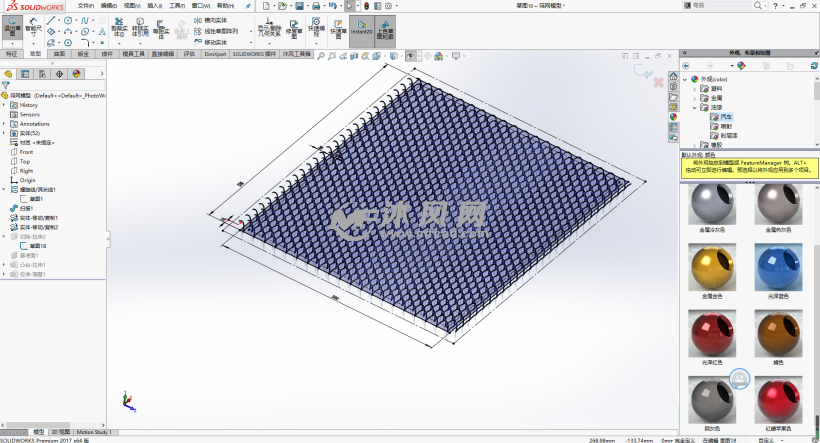Click the Refresh icon in appearances panel
820x443 pixels.
click(x=814, y=66)
